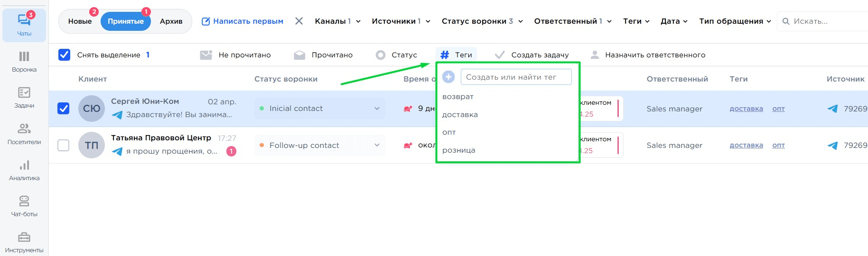Switch to the Принятые tab
Screen dimensions: 868x256
click(126, 21)
